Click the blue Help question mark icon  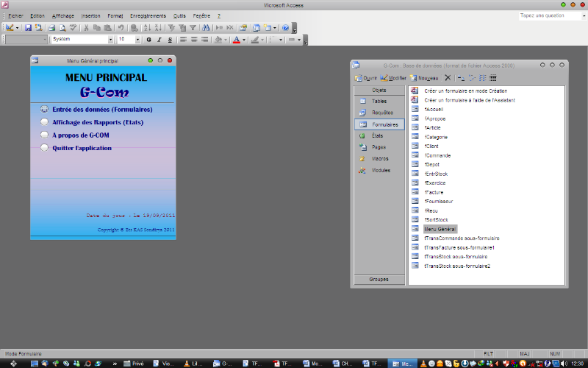click(285, 28)
